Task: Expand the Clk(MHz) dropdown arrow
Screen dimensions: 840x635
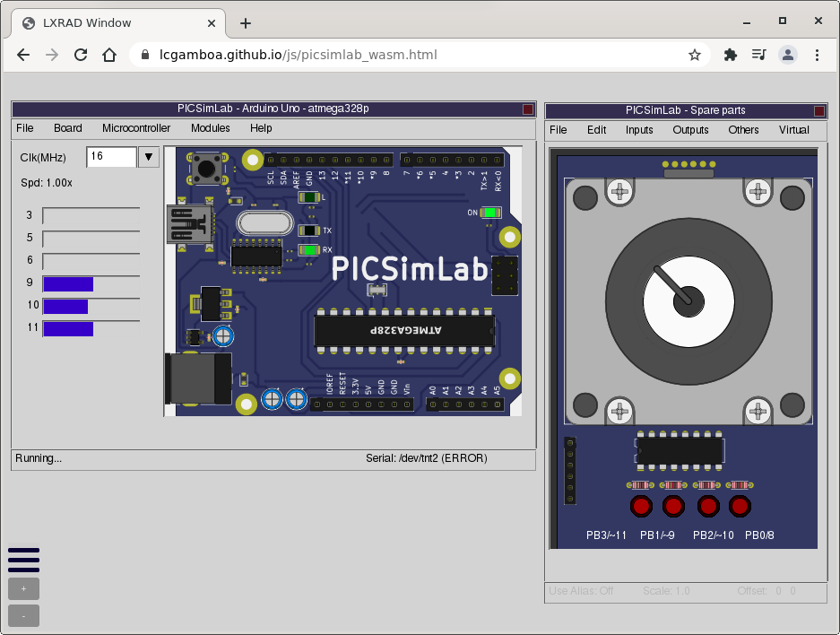Action: [x=149, y=157]
